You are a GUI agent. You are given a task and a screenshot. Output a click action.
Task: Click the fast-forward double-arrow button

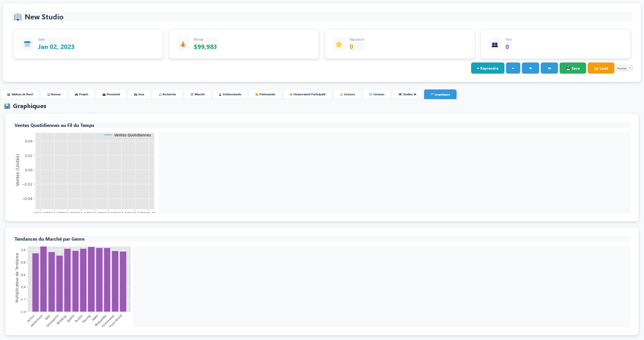coord(531,68)
